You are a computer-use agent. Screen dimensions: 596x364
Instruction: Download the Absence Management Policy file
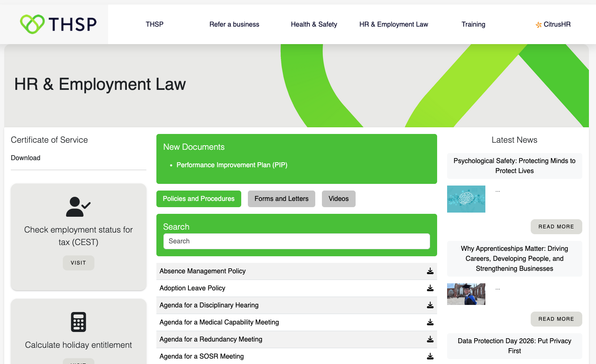coord(430,271)
